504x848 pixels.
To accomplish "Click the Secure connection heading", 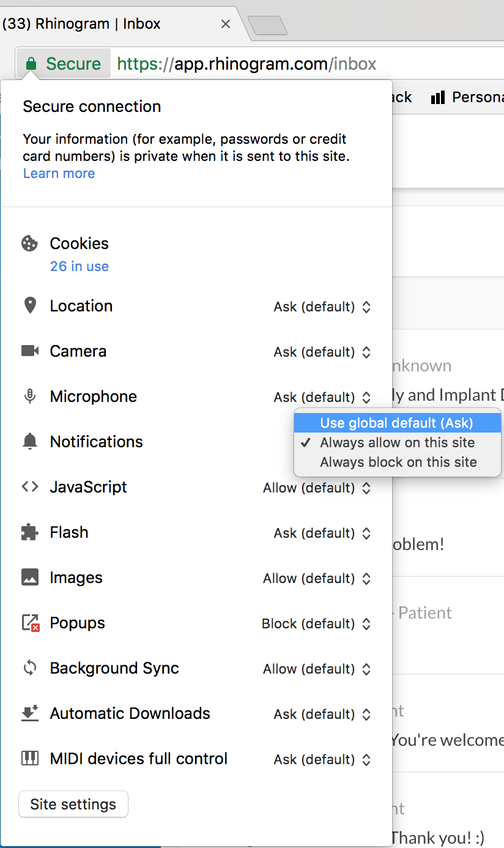I will (x=92, y=106).
